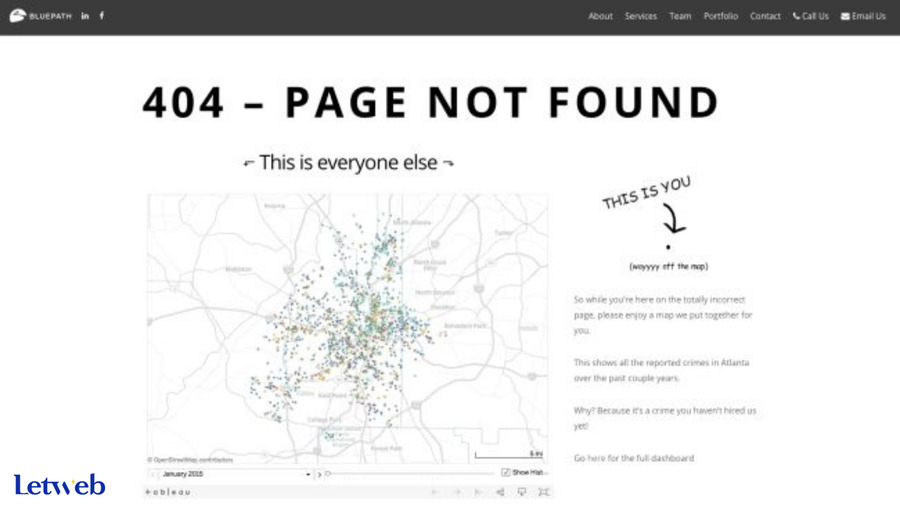
Task: Click the '404 – PAGE NOT FOUND' heading
Action: pos(431,102)
